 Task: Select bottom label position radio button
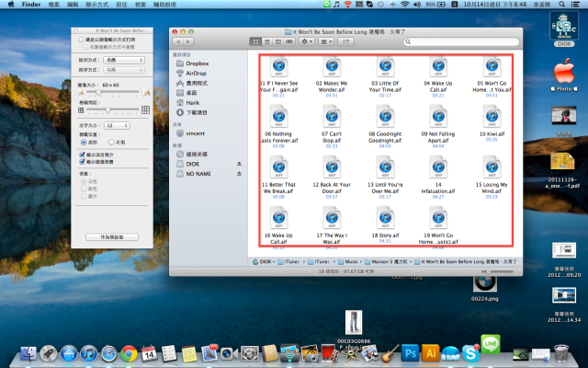point(84,143)
